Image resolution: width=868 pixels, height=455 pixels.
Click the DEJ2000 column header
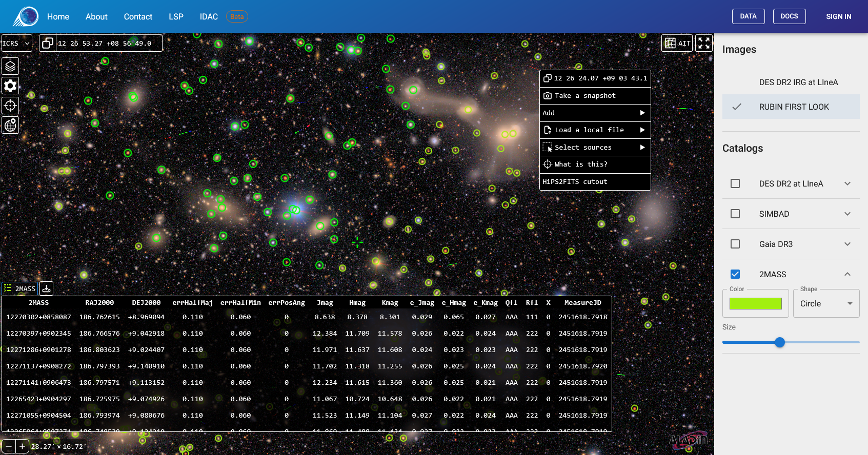tap(146, 302)
